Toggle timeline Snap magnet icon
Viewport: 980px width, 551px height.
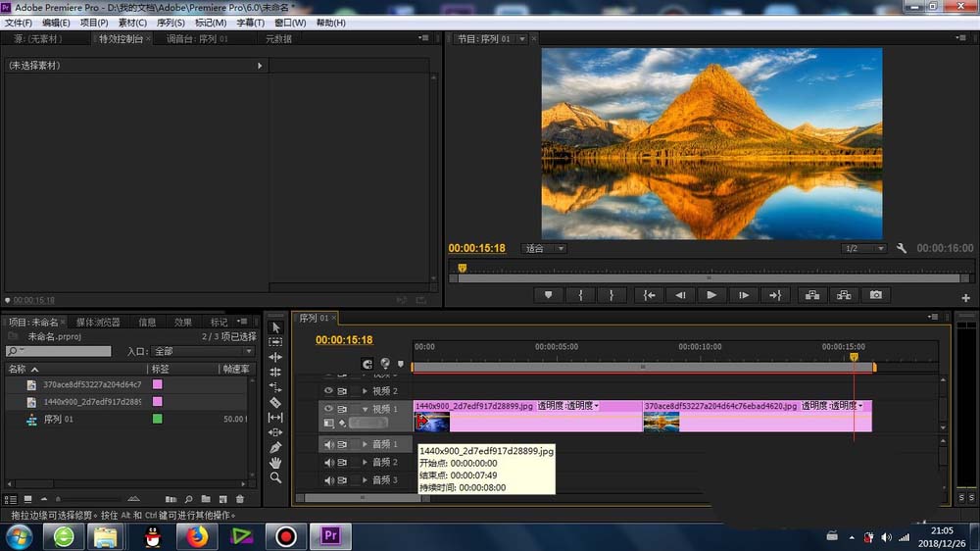pyautogui.click(x=367, y=364)
